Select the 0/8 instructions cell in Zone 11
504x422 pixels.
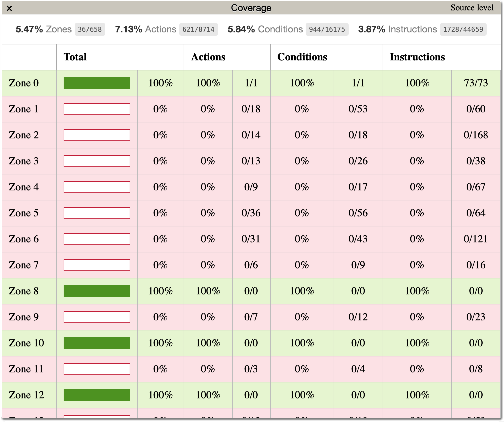[x=476, y=369]
